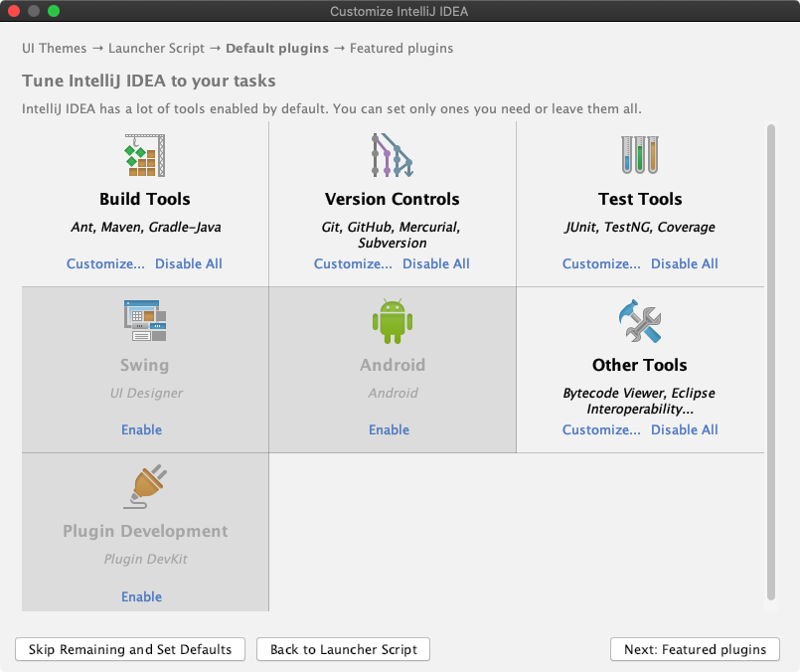
Task: Customize Version Controls plugins
Action: click(x=353, y=263)
